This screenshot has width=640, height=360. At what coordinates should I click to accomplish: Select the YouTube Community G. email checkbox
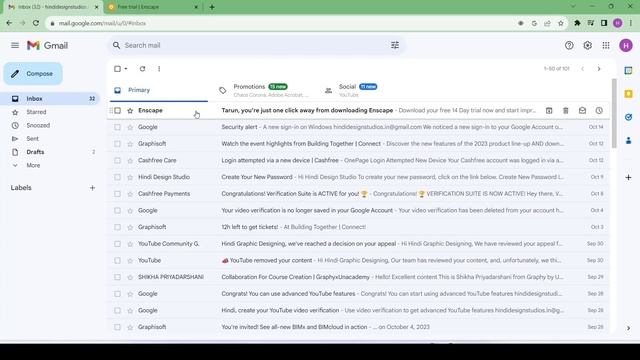click(x=118, y=244)
